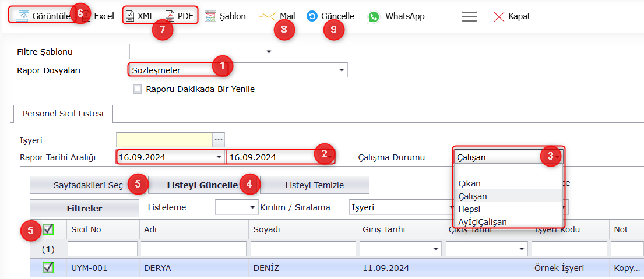Click the Sicil No filter field
This screenshot has width=644, height=279.
click(x=103, y=249)
